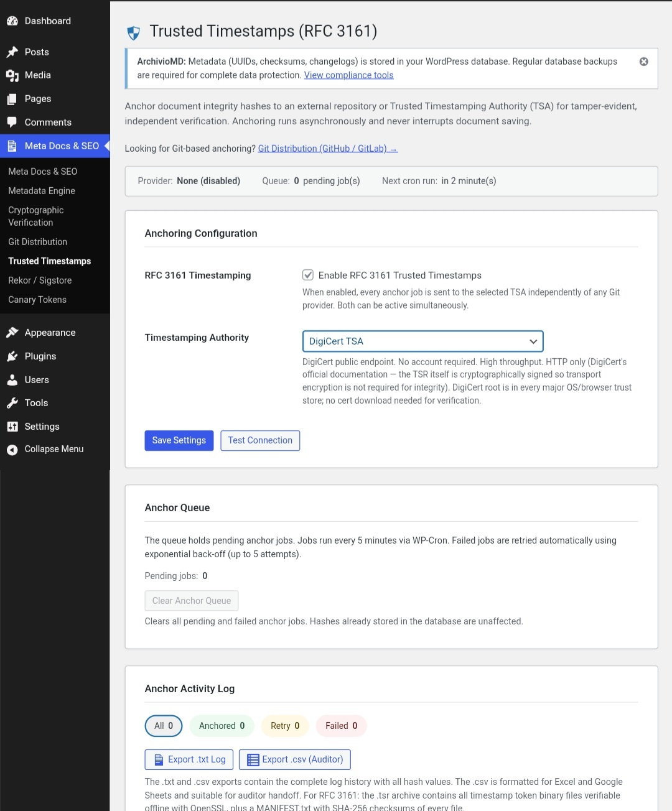Image resolution: width=672 pixels, height=811 pixels.
Task: Click the Meta Docs & SEO document icon
Action: 12,146
